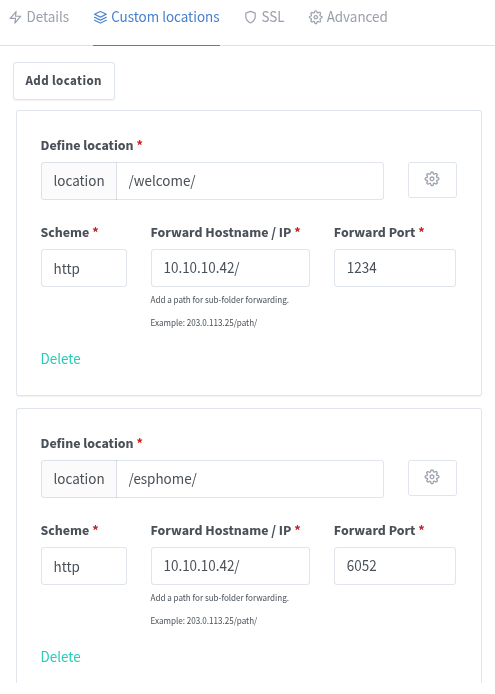Open Scheme dropdown for /welcome/ location

pyautogui.click(x=84, y=268)
